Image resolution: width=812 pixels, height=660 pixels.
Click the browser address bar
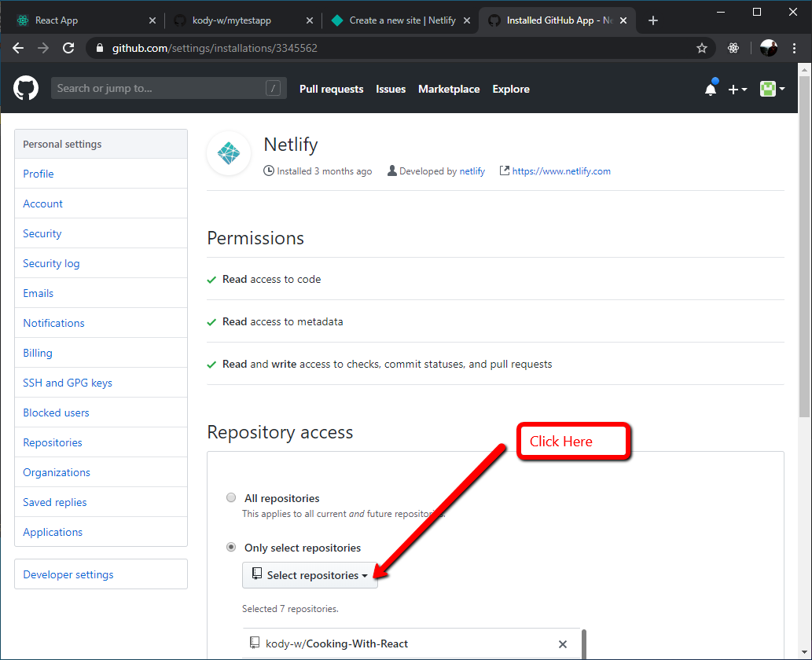[x=399, y=48]
